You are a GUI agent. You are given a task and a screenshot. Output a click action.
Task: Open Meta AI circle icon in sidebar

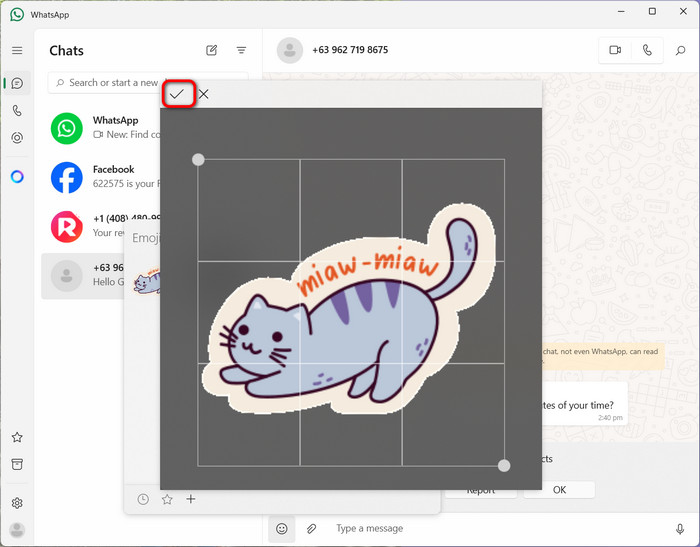coord(17,177)
